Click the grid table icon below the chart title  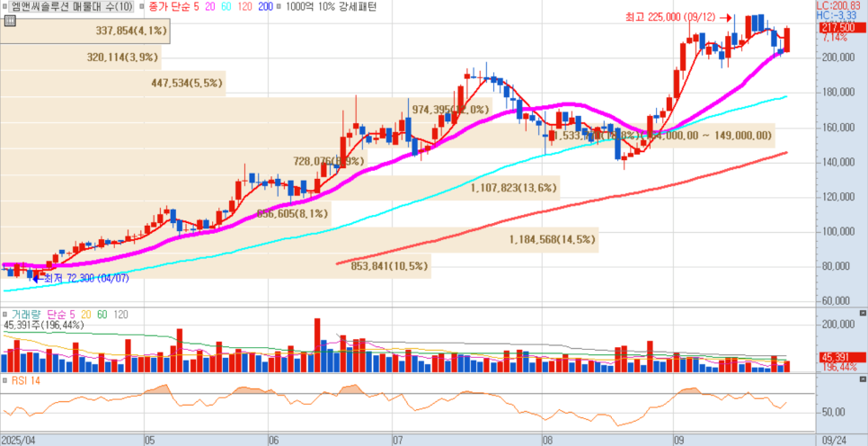pyautogui.click(x=9, y=22)
